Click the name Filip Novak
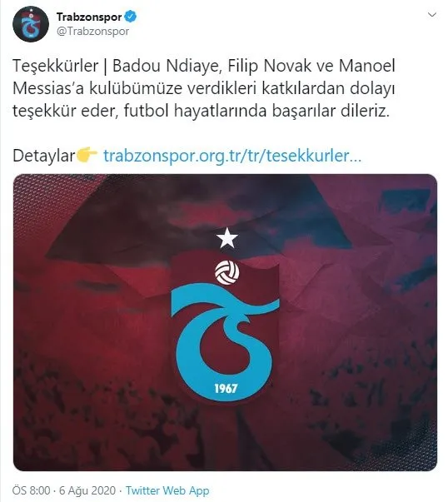The image size is (448, 502). (x=270, y=66)
